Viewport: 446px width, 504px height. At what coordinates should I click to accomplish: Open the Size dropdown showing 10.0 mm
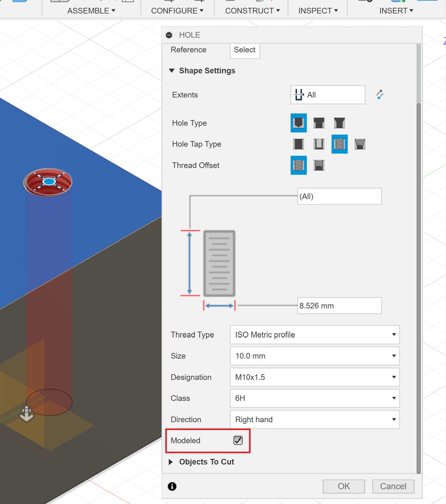tap(315, 356)
